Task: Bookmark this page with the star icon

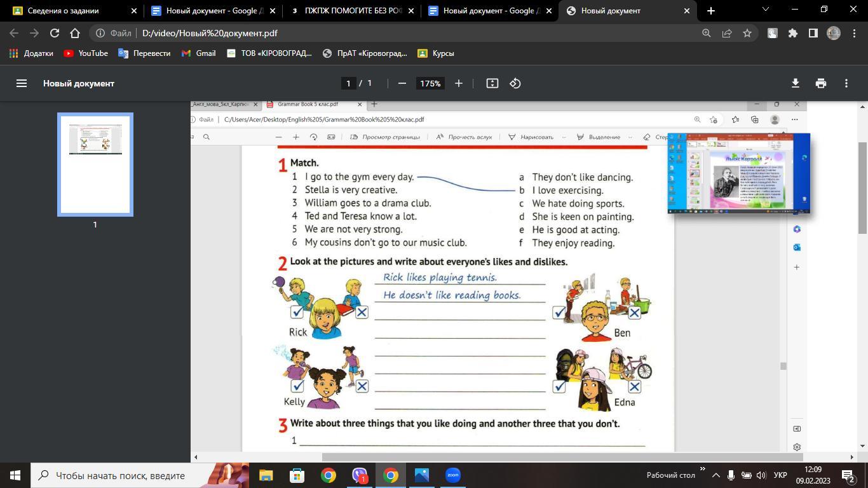Action: pyautogui.click(x=747, y=33)
